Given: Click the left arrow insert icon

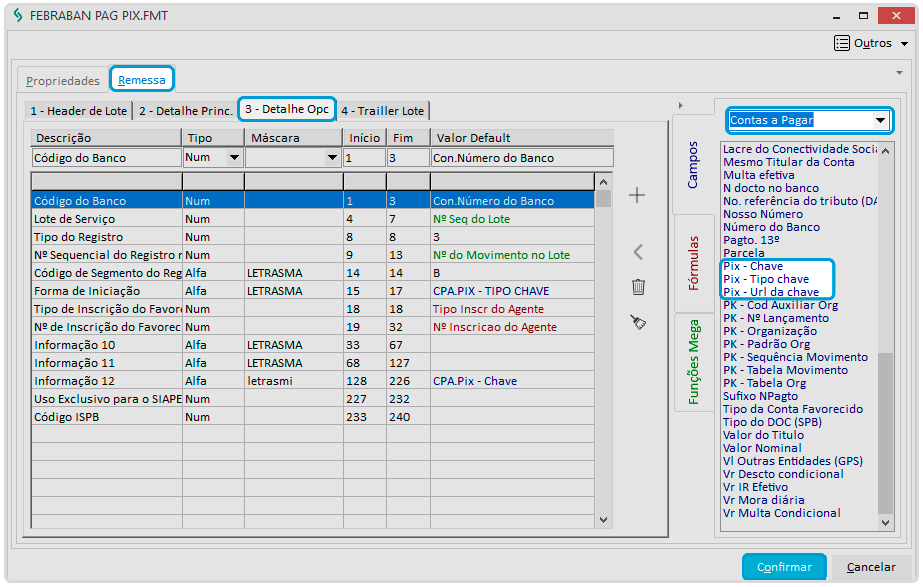Looking at the screenshot, I should coord(638,252).
